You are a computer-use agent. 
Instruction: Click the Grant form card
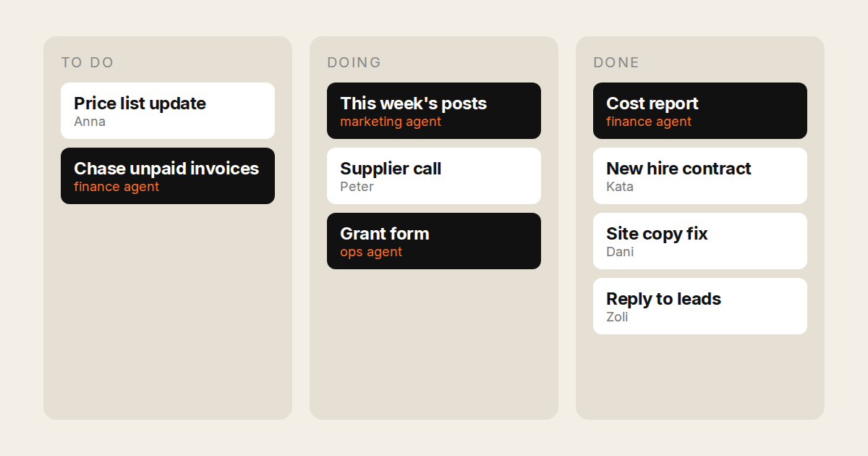coord(434,241)
